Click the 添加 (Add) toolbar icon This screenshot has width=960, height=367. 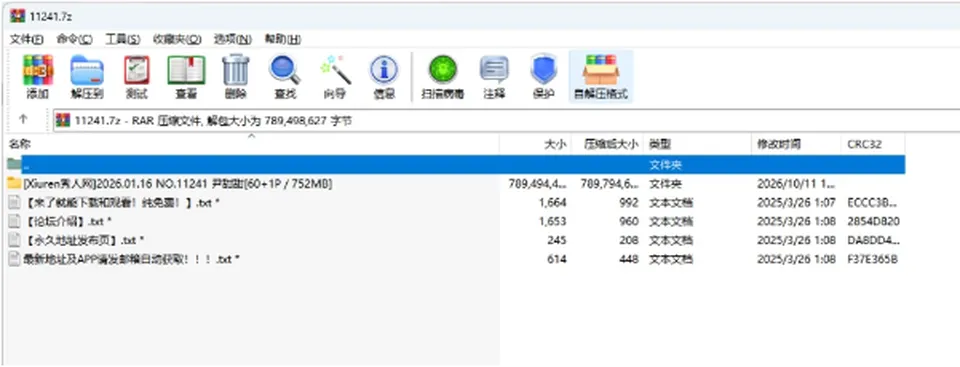coord(38,77)
